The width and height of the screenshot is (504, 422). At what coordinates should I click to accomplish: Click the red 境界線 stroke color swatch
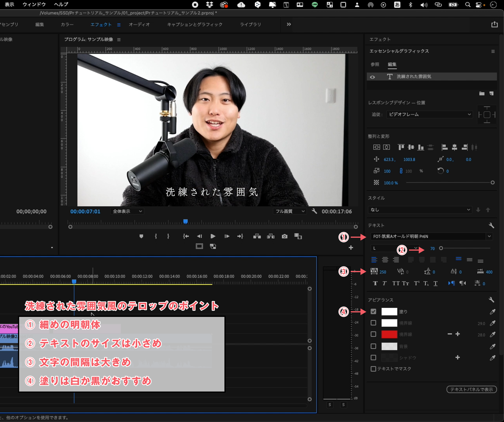click(389, 334)
